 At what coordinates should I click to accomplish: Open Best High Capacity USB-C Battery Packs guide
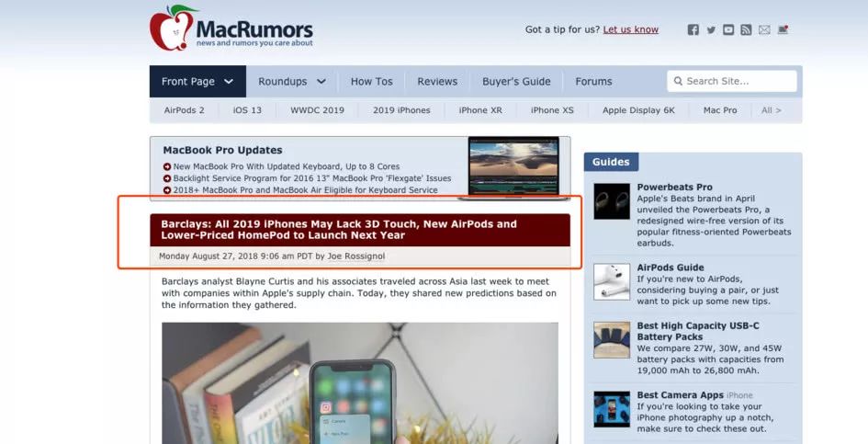pos(697,331)
